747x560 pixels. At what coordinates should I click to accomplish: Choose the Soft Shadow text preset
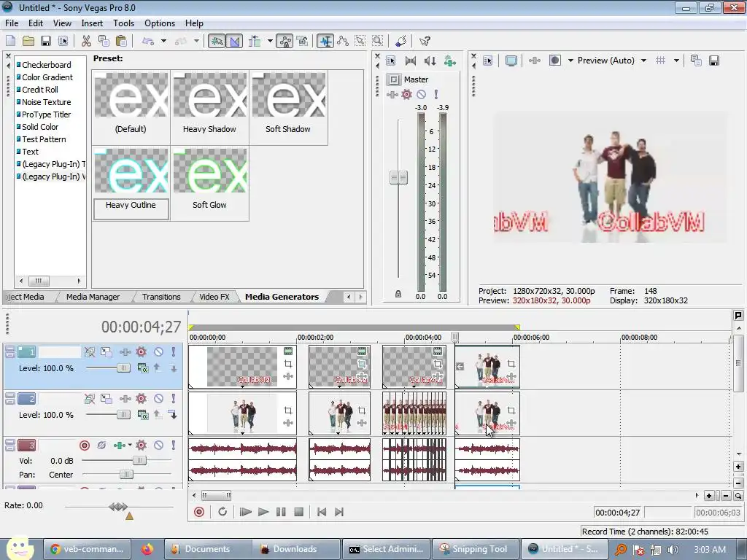(288, 106)
